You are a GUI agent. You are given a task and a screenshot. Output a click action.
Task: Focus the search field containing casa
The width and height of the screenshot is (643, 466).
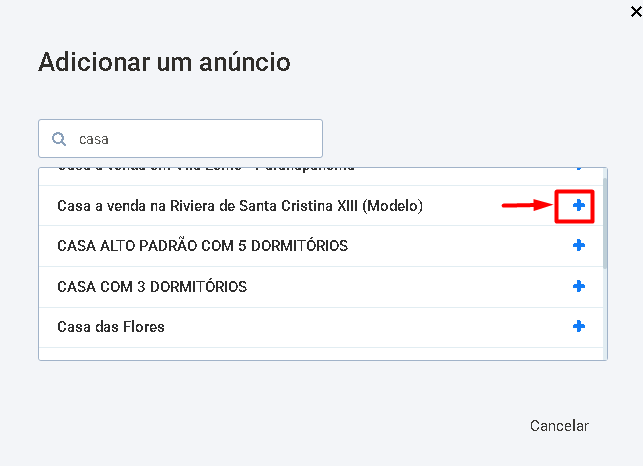click(x=180, y=139)
